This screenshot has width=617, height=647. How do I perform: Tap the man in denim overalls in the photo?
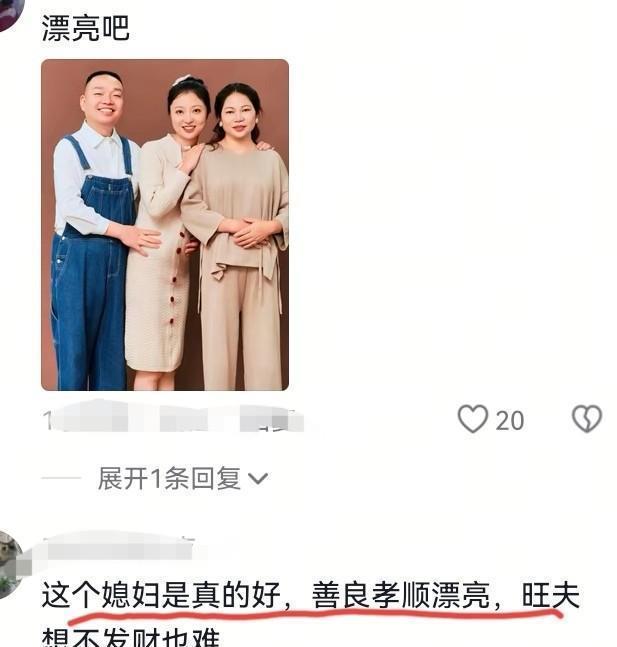tap(96, 231)
